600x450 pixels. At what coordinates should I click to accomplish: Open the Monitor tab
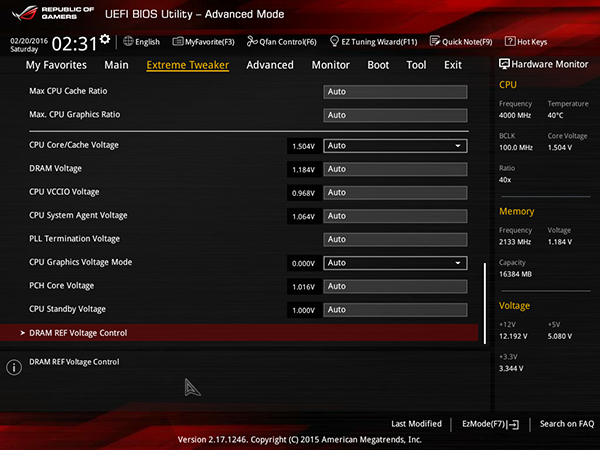[x=331, y=65]
